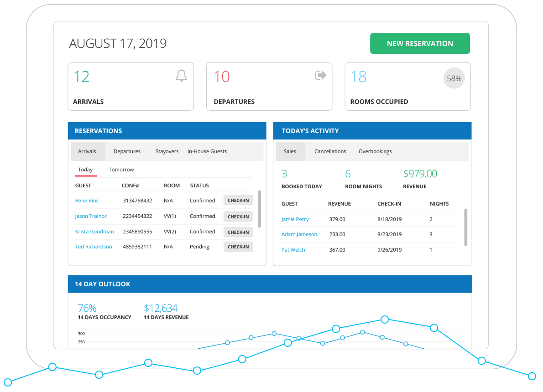View the In-House Guests tab

pyautogui.click(x=207, y=151)
